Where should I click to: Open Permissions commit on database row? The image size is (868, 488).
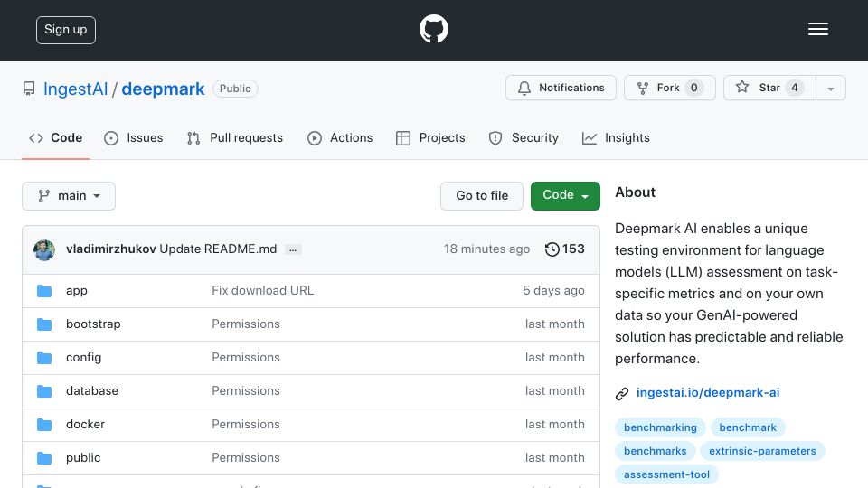tap(246, 391)
